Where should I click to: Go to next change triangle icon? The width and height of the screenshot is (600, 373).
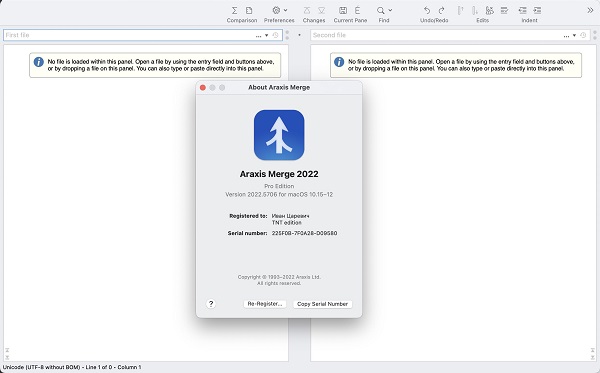click(x=322, y=10)
